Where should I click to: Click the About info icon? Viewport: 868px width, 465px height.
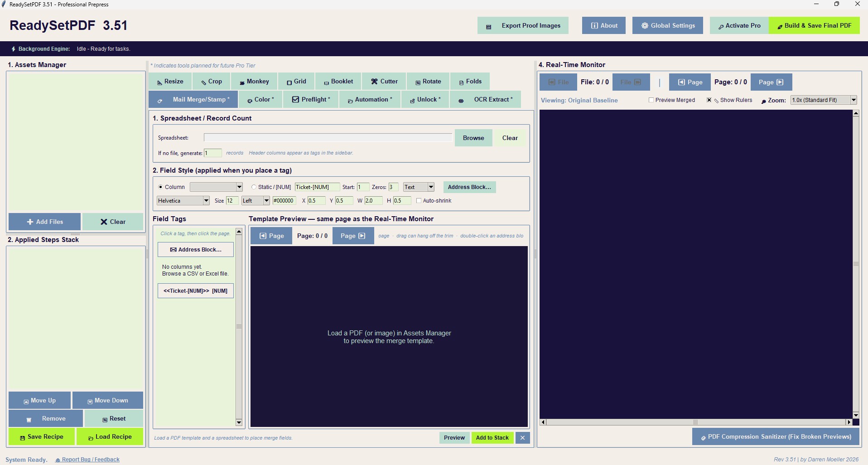click(x=594, y=26)
